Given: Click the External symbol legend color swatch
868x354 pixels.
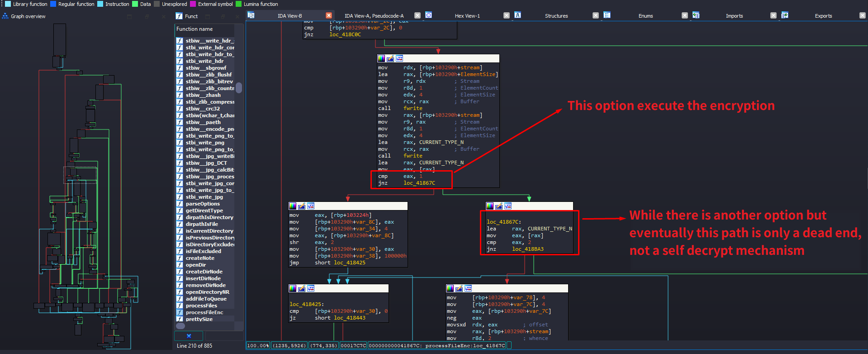Looking at the screenshot, I should (x=193, y=4).
